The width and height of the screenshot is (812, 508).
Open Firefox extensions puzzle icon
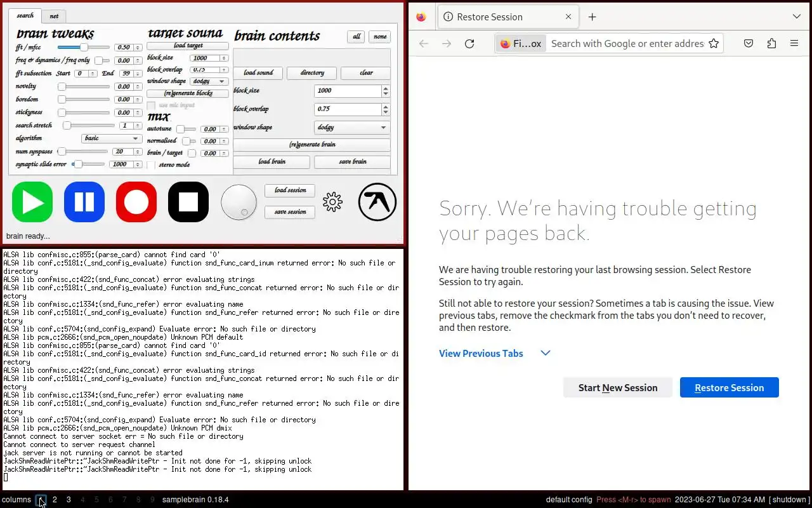(x=771, y=43)
